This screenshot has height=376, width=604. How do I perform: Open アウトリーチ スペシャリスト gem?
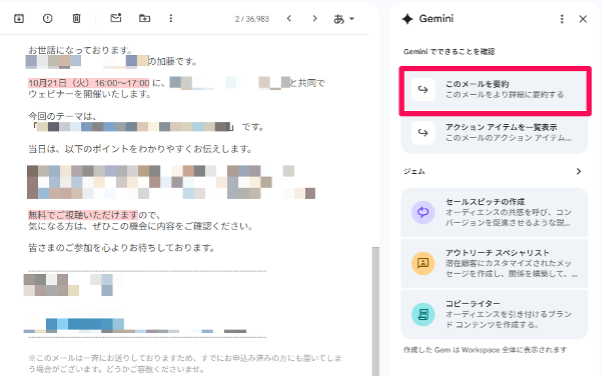(495, 263)
